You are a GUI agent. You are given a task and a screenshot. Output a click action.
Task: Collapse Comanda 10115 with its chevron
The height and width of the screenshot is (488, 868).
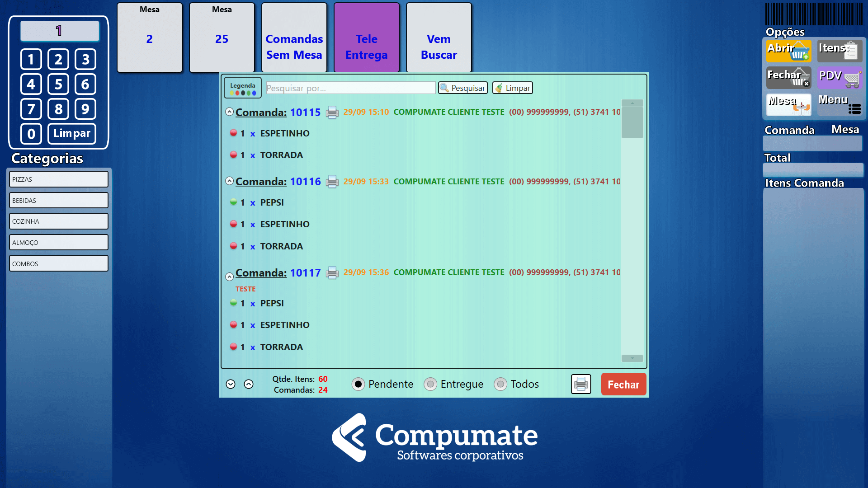pos(230,112)
